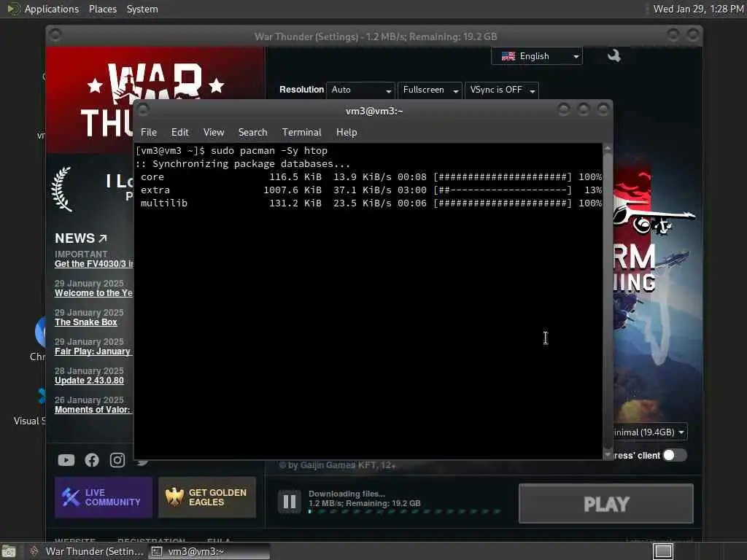The image size is (747, 560).
Task: Open the Terminal menu
Action: [301, 133]
